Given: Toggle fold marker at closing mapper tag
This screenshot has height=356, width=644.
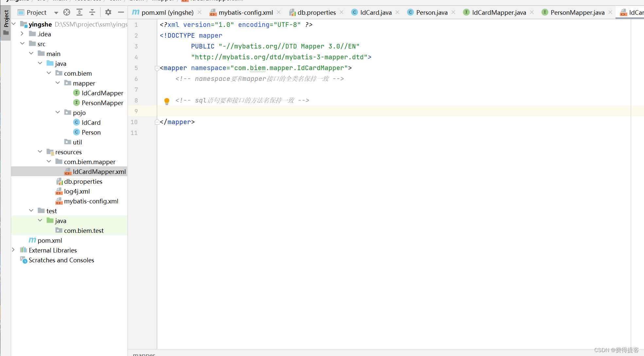Looking at the screenshot, I should [x=157, y=122].
